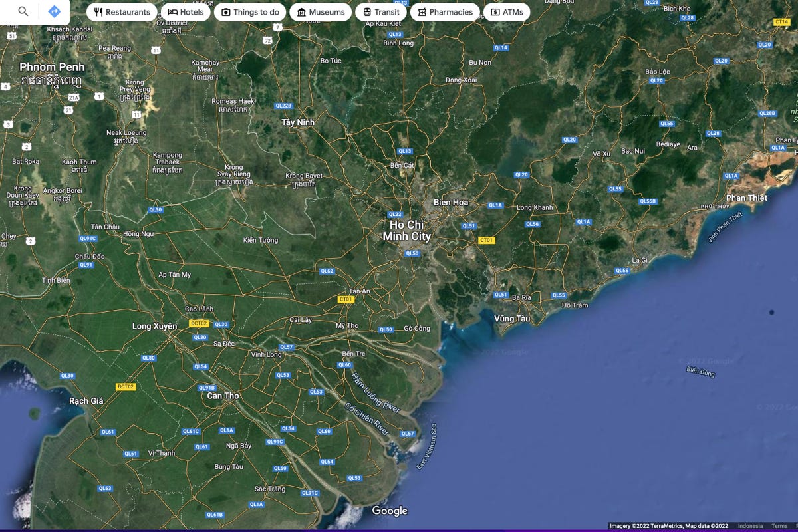Click the Gò Công town label
Image resolution: width=798 pixels, height=532 pixels.
pyautogui.click(x=417, y=328)
